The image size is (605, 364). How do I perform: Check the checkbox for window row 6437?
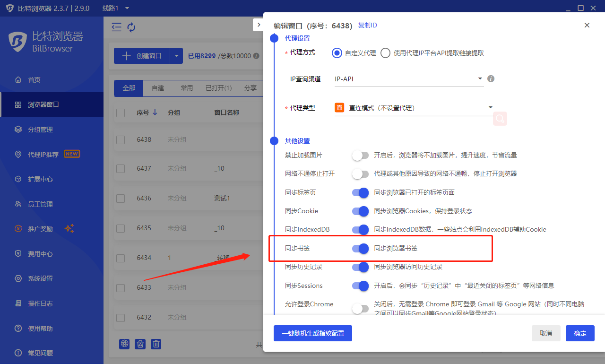[121, 169]
